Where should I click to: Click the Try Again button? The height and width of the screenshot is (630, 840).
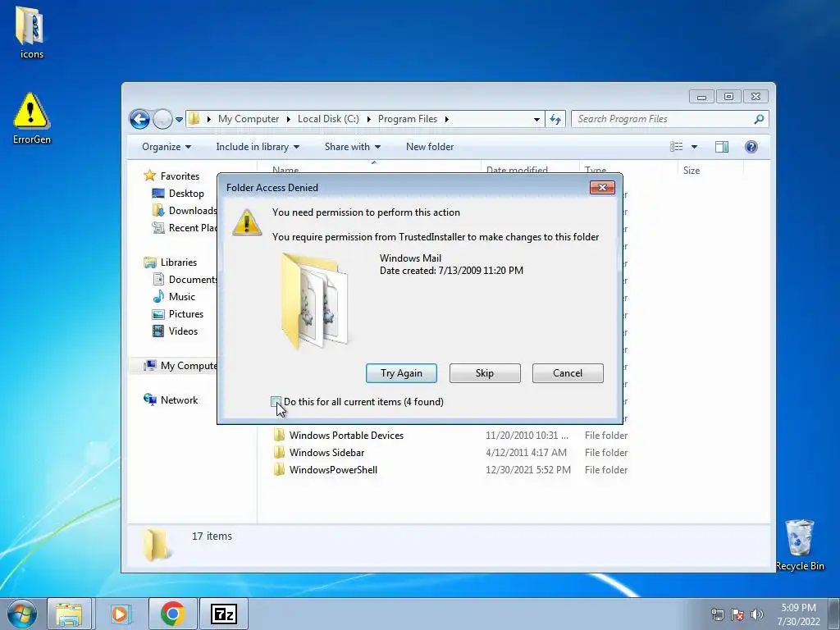tap(401, 373)
